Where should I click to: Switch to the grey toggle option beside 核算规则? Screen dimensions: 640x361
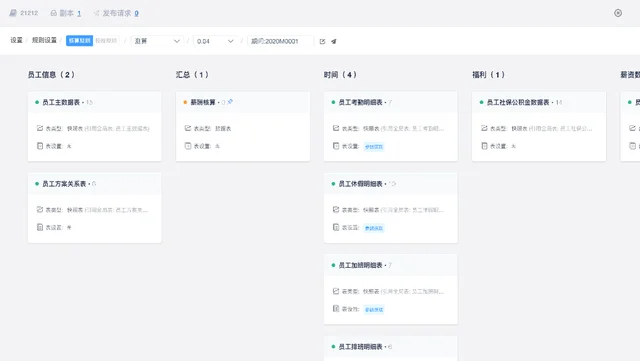click(x=106, y=41)
